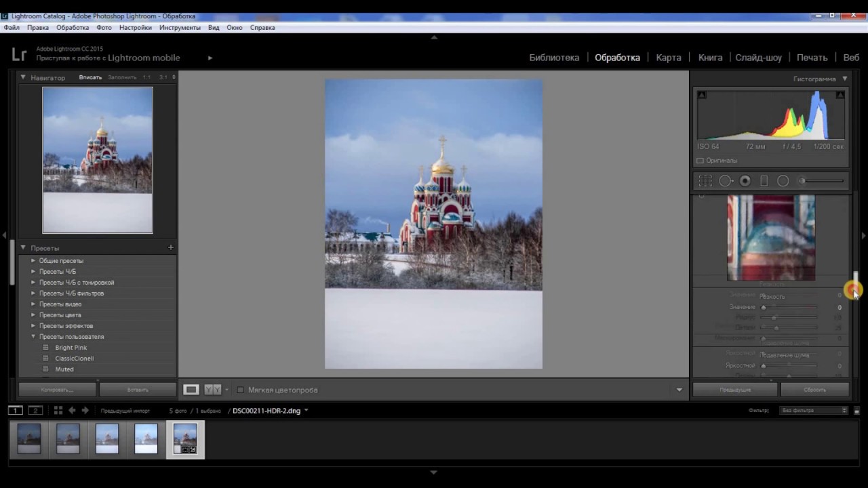Select the Adjustment Brush tool
The width and height of the screenshot is (868, 488).
point(822,181)
